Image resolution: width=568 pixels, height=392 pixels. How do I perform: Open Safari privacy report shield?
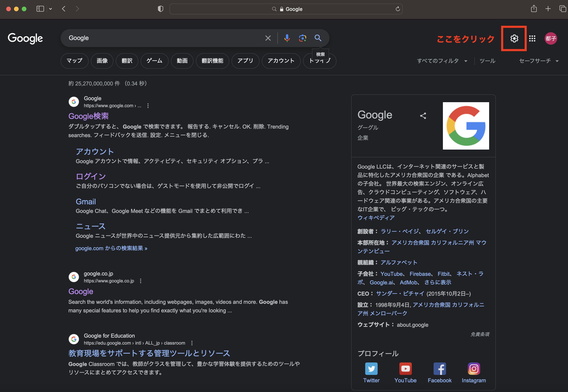click(160, 9)
